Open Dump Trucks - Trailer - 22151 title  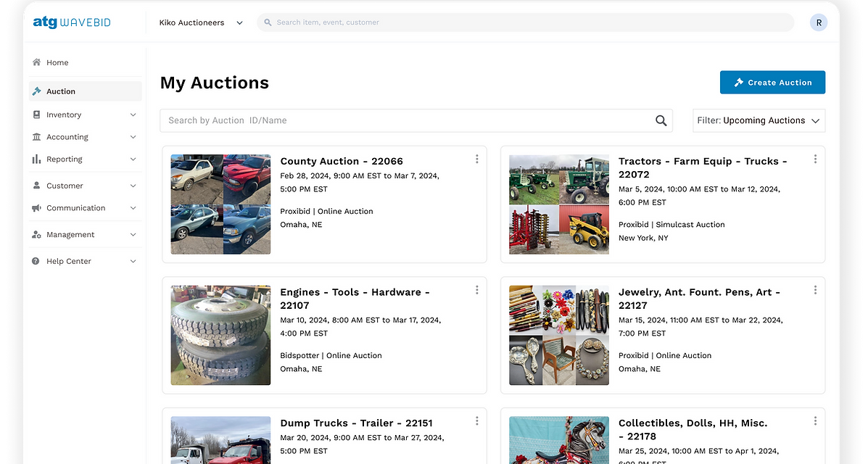coord(357,423)
